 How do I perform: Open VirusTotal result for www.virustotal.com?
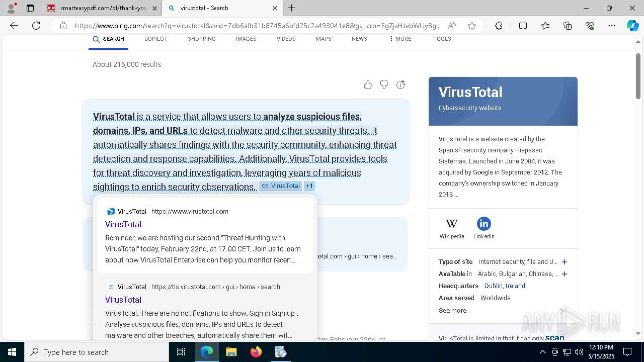click(123, 224)
